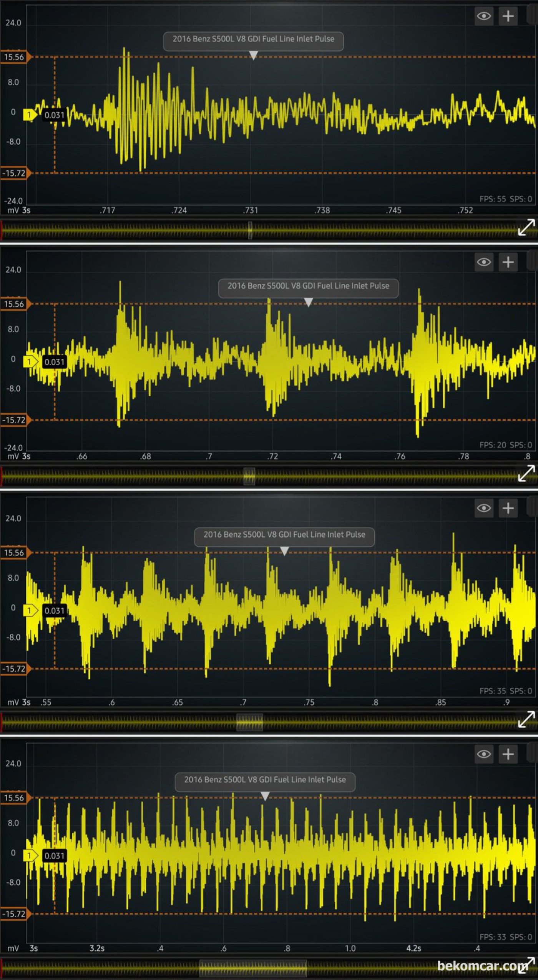Toggle the eye visibility icon in the second panel

484,262
